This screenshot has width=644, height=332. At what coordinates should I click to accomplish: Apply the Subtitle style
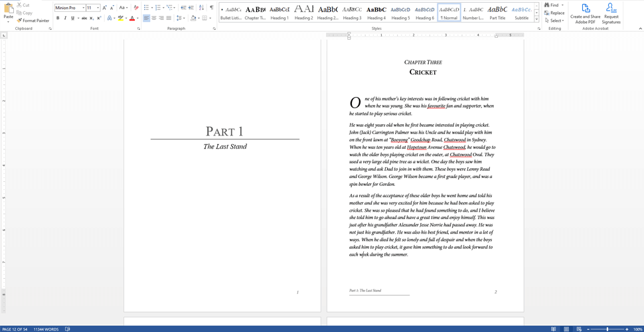pos(522,13)
